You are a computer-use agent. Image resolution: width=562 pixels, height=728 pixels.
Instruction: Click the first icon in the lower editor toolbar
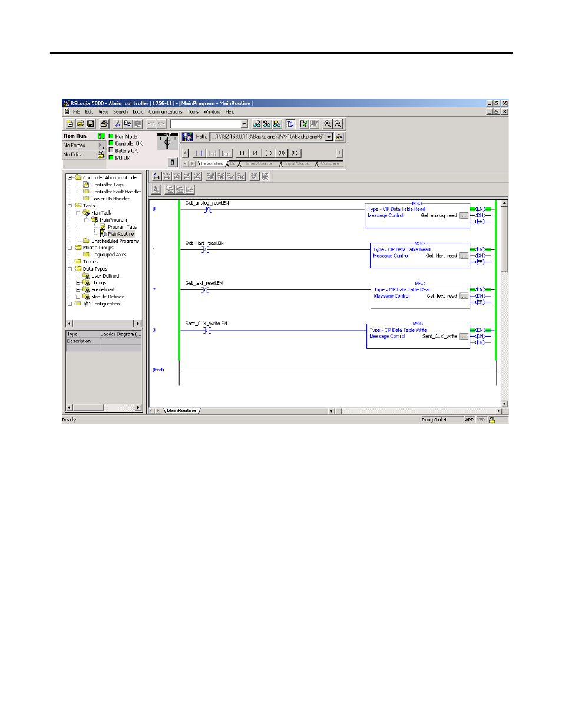(156, 189)
